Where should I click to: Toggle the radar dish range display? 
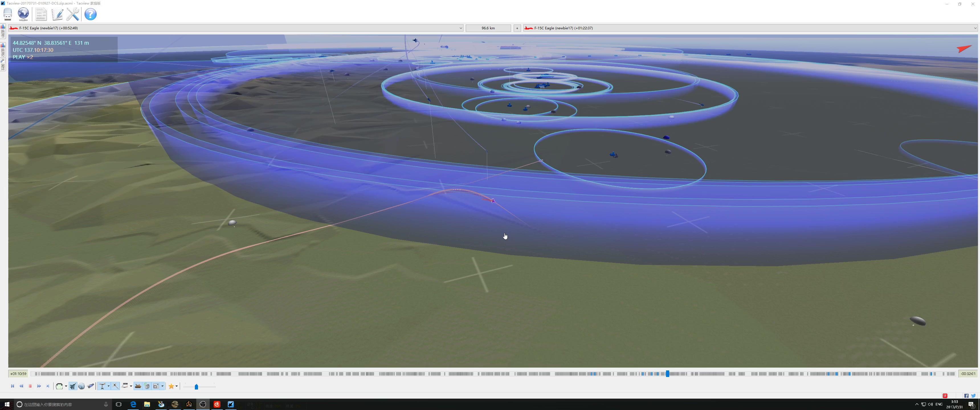pos(147,386)
